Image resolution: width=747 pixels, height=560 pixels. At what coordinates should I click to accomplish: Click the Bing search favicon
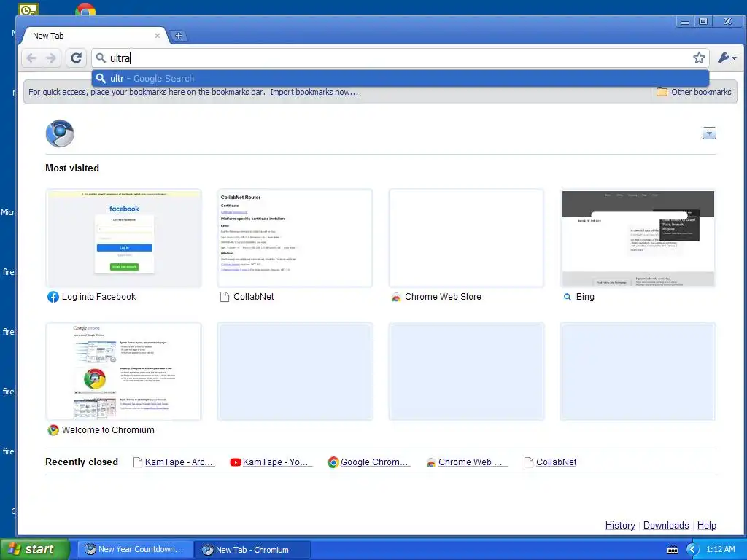click(x=568, y=297)
